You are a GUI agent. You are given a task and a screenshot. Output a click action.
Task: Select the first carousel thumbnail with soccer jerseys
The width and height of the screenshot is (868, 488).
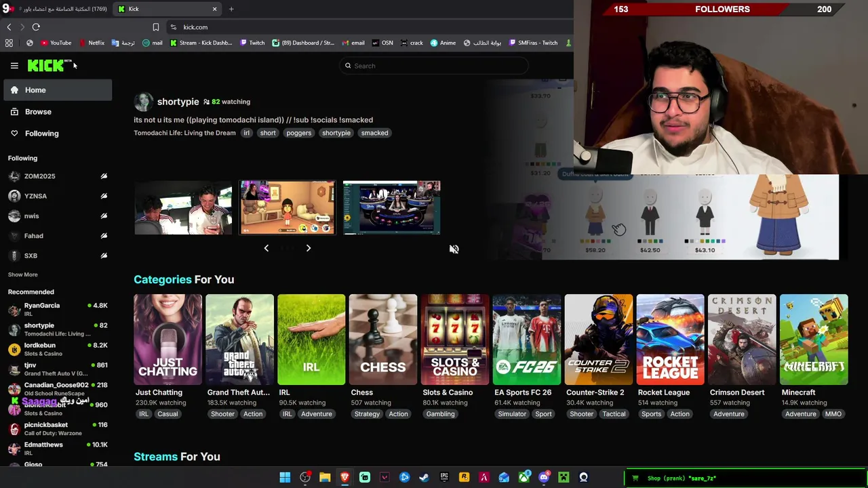click(x=183, y=207)
